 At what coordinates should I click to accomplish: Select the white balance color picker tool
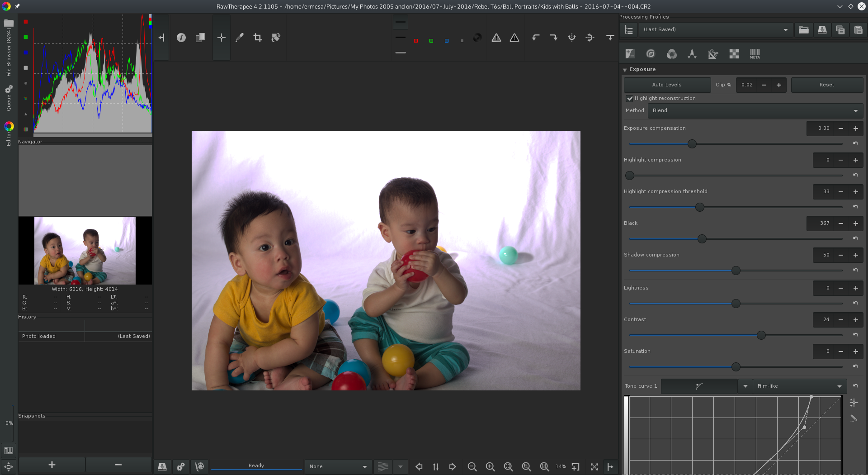240,38
